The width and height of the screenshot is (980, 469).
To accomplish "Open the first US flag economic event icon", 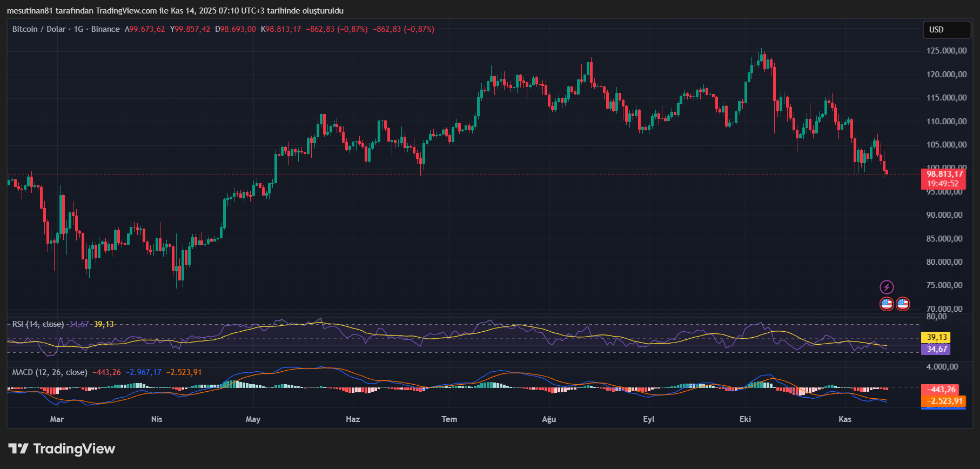I will [x=887, y=304].
